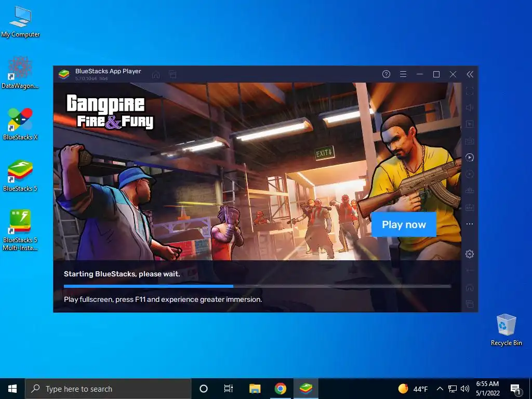532x399 pixels.
Task: Click the Gangpire Fire & Fury logo
Action: (110, 112)
